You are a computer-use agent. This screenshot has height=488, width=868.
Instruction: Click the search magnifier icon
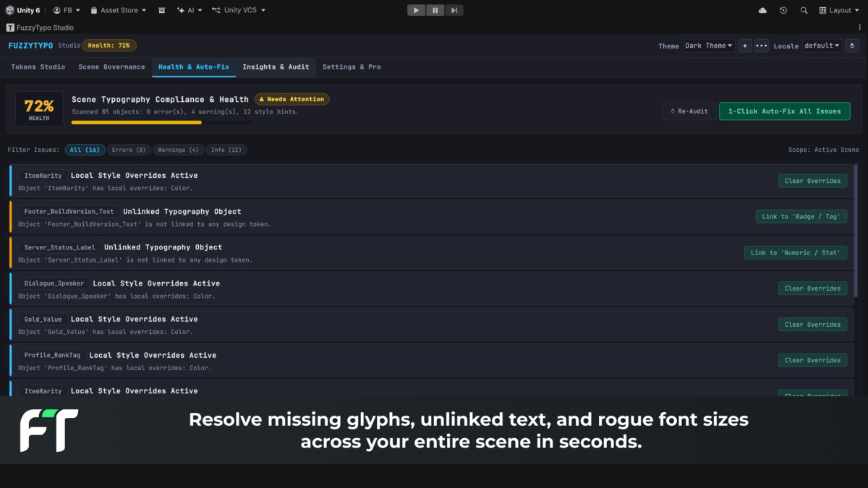804,10
